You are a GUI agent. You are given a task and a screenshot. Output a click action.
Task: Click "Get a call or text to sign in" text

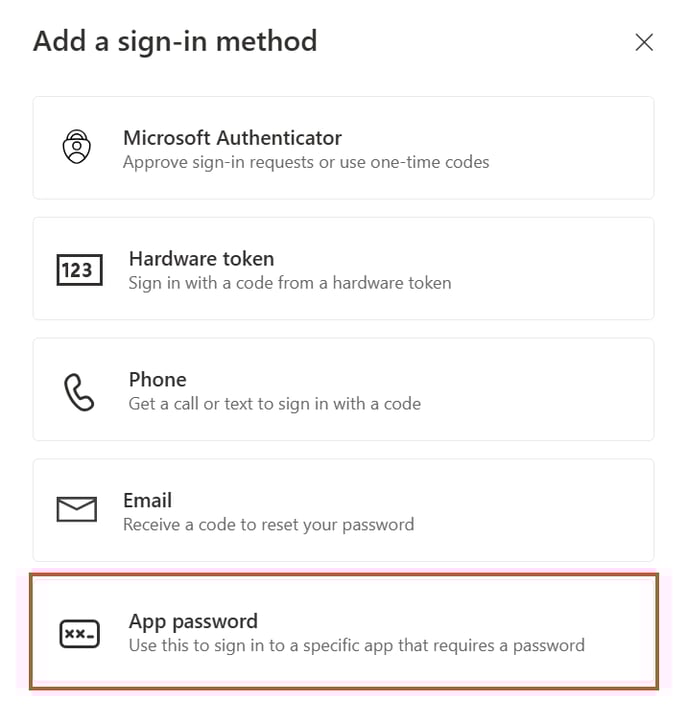pyautogui.click(x=275, y=404)
